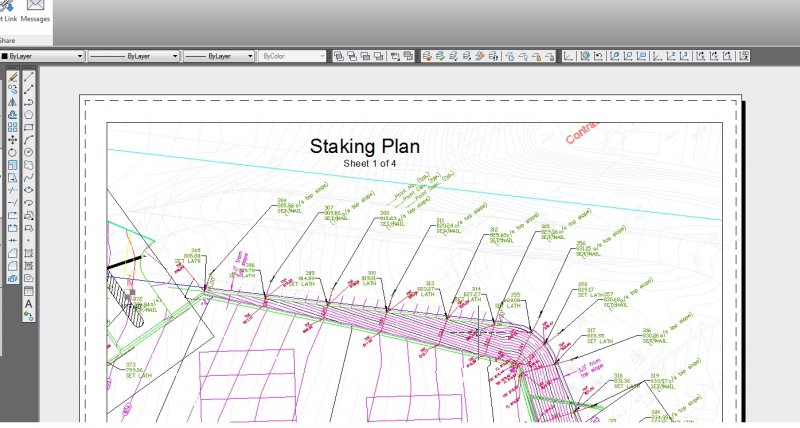Click the Layer Walk icon

[493, 56]
